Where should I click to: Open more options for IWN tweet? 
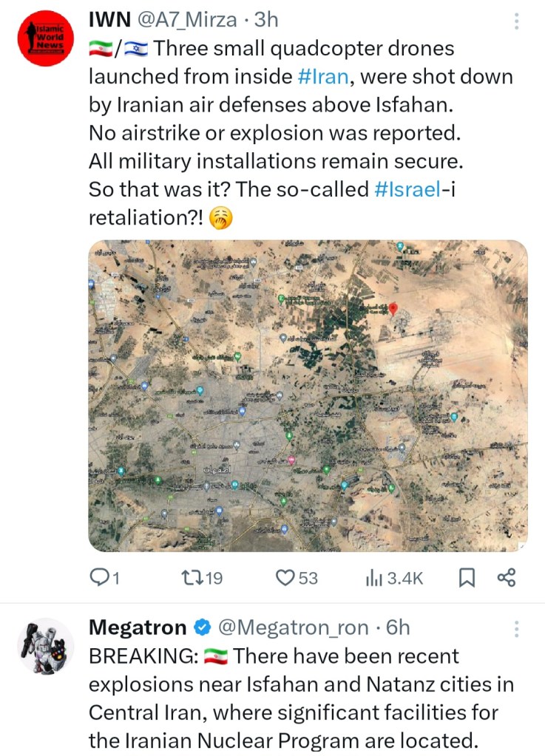[x=516, y=21]
